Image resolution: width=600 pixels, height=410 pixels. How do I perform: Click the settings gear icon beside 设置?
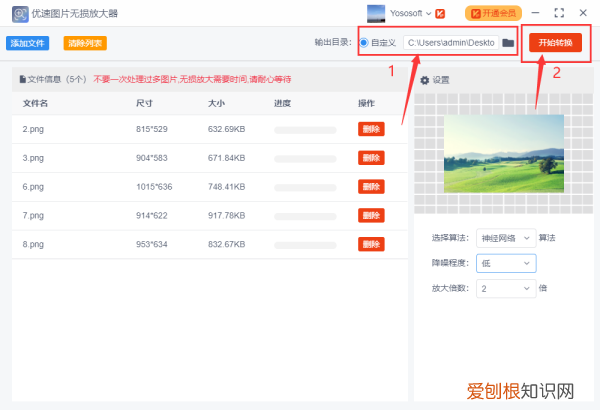click(424, 80)
